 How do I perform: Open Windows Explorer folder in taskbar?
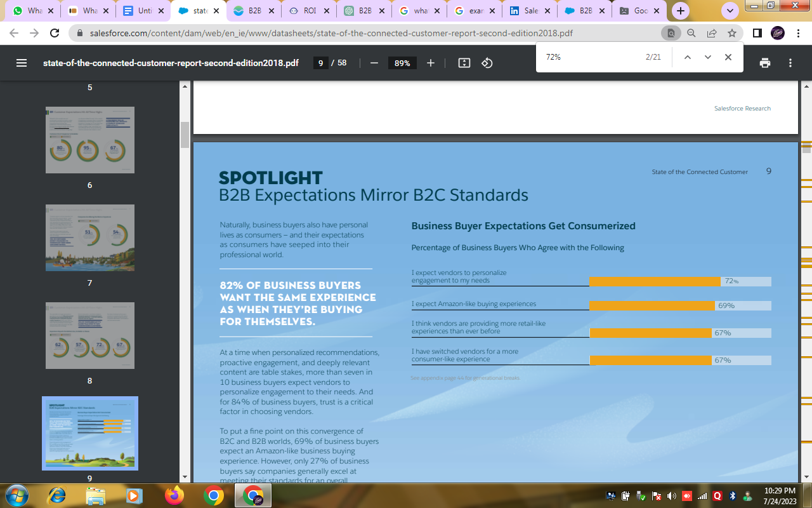click(96, 495)
